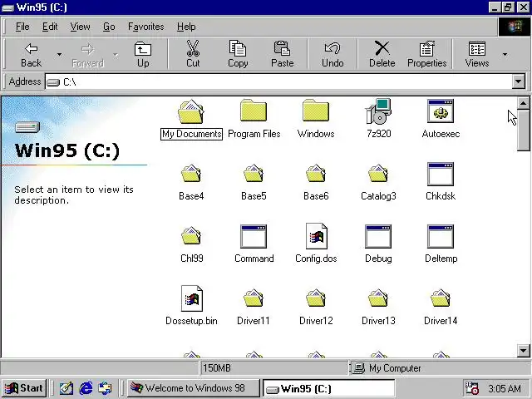Click the 150MB status bar text

point(217,368)
